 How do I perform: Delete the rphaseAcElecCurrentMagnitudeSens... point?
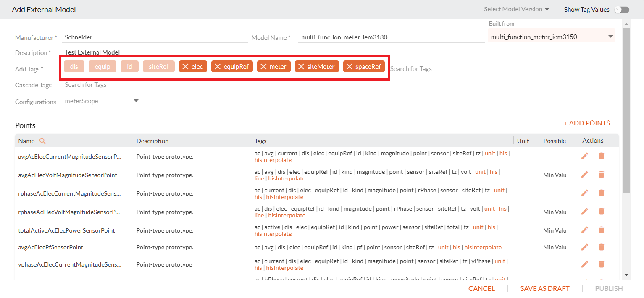[x=601, y=193]
